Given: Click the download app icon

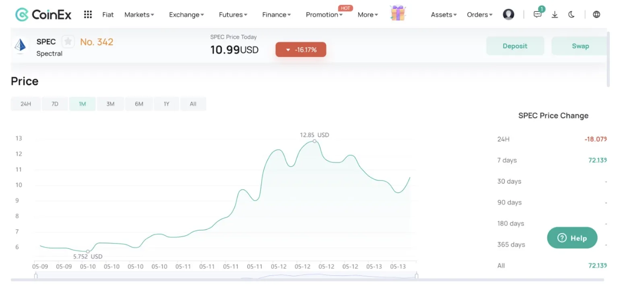Looking at the screenshot, I should 555,14.
